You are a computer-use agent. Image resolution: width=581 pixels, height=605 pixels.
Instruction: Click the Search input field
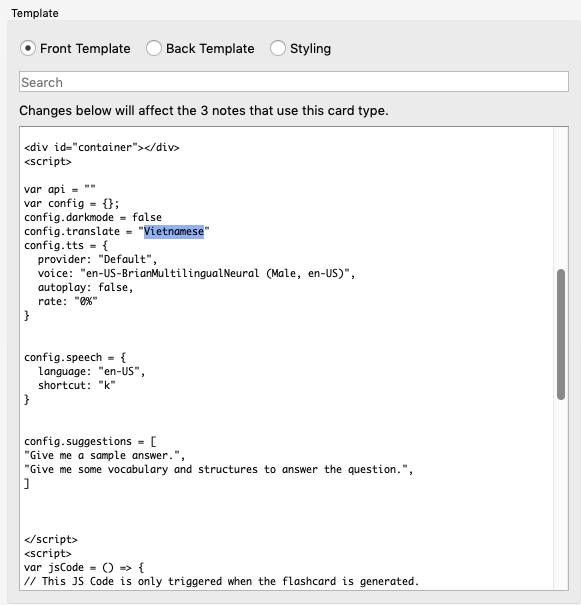coord(294,82)
